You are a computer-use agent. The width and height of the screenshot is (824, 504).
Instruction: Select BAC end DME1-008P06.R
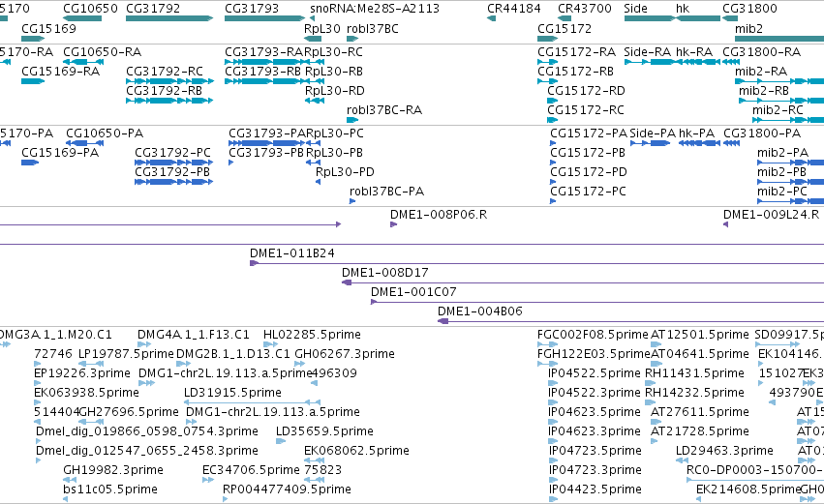439,215
